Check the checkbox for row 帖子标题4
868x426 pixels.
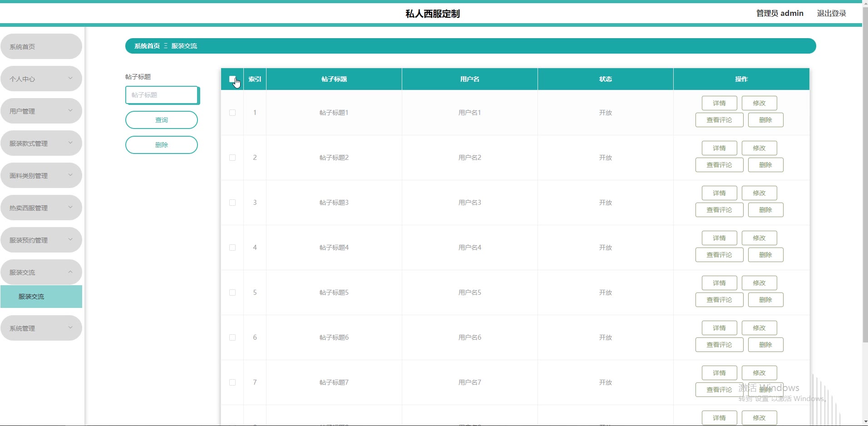click(x=232, y=248)
